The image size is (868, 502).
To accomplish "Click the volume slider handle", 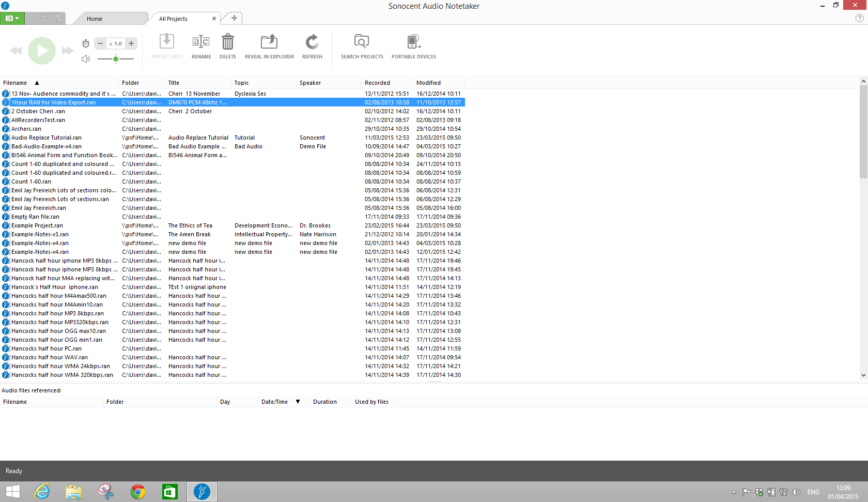I will coord(116,59).
